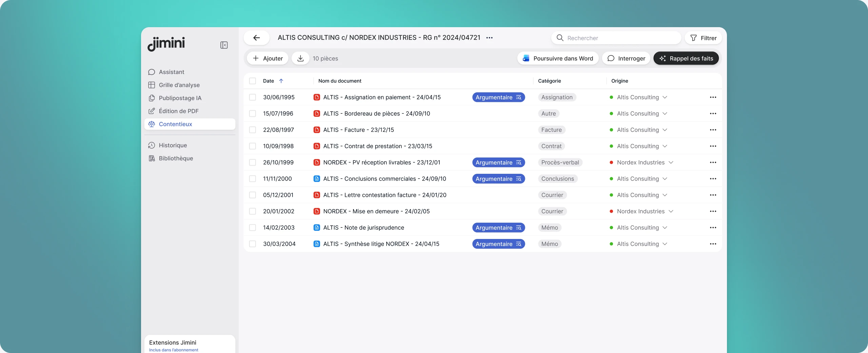Open Assistant in the sidebar
This screenshot has height=353, width=868.
(190, 72)
